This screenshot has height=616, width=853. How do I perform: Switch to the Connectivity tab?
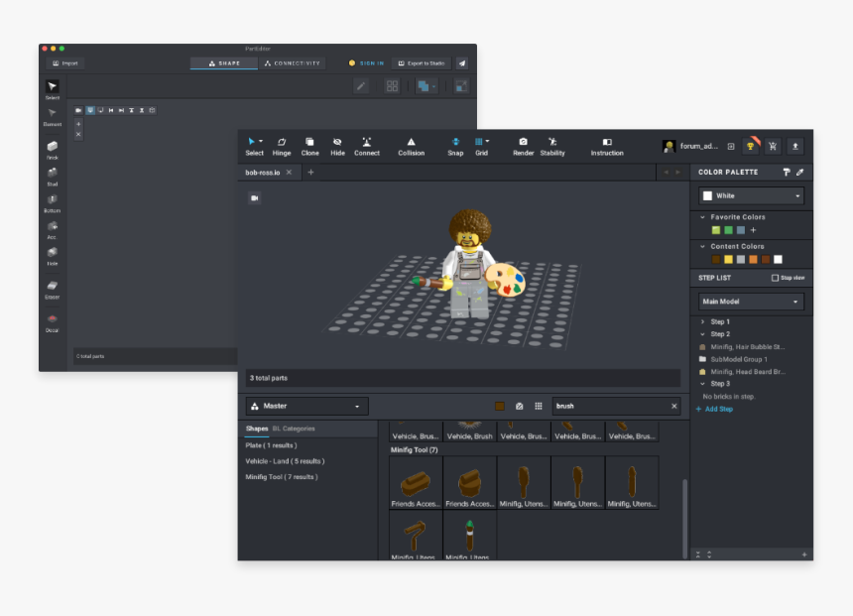[x=293, y=63]
